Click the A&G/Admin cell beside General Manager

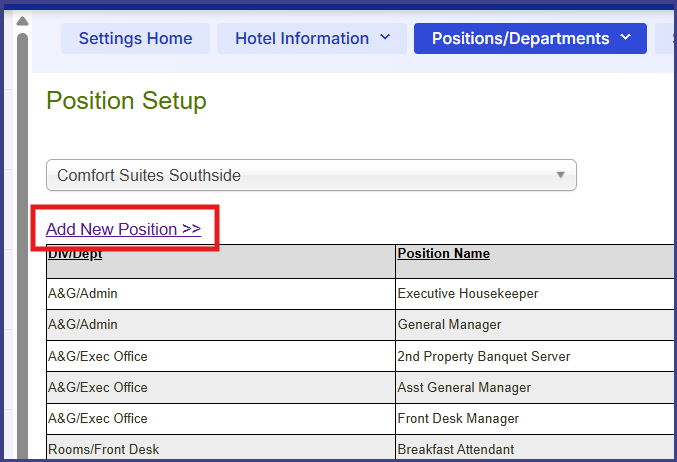83,325
